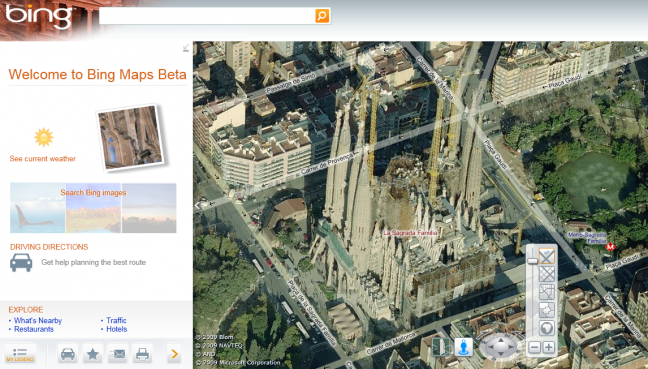Select the road map style icon
648x369 pixels.
tap(547, 292)
